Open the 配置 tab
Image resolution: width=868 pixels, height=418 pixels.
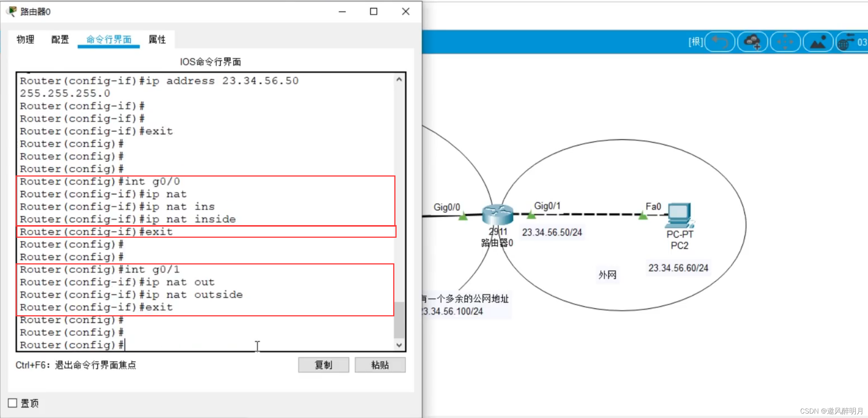(60, 39)
